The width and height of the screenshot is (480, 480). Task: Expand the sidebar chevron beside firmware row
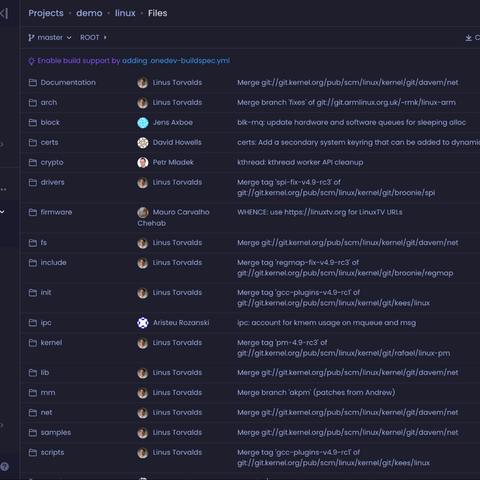pyautogui.click(x=3, y=212)
